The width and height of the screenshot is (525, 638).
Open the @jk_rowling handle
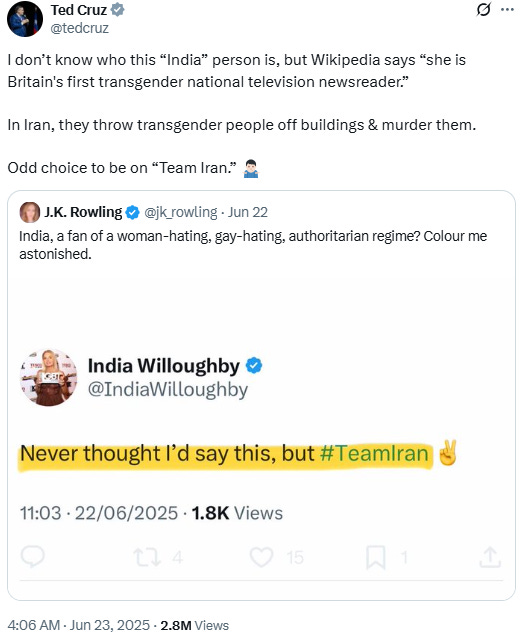(181, 212)
